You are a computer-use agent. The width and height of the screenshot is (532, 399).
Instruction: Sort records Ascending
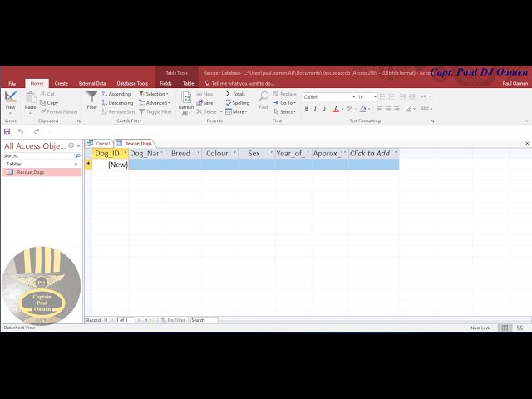pyautogui.click(x=116, y=94)
